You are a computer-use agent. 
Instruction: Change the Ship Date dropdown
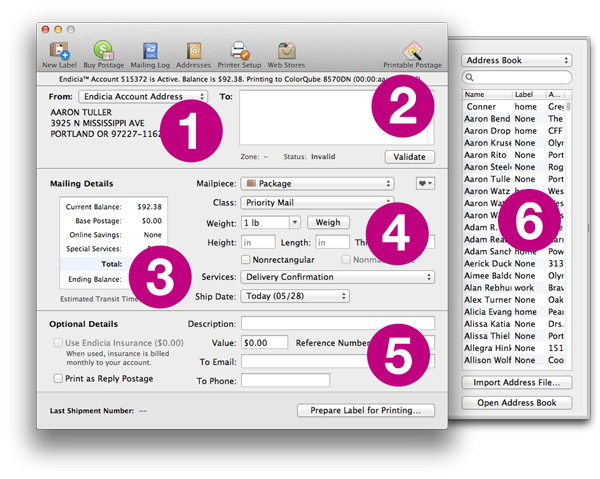click(x=295, y=296)
